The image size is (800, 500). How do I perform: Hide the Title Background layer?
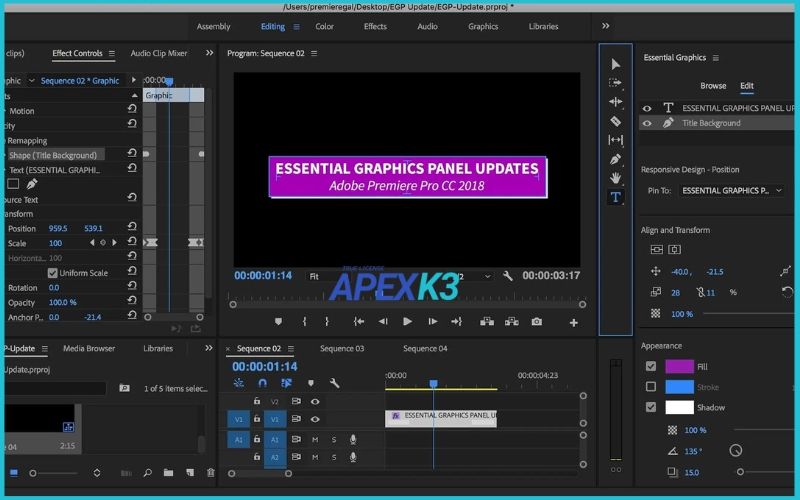point(647,123)
